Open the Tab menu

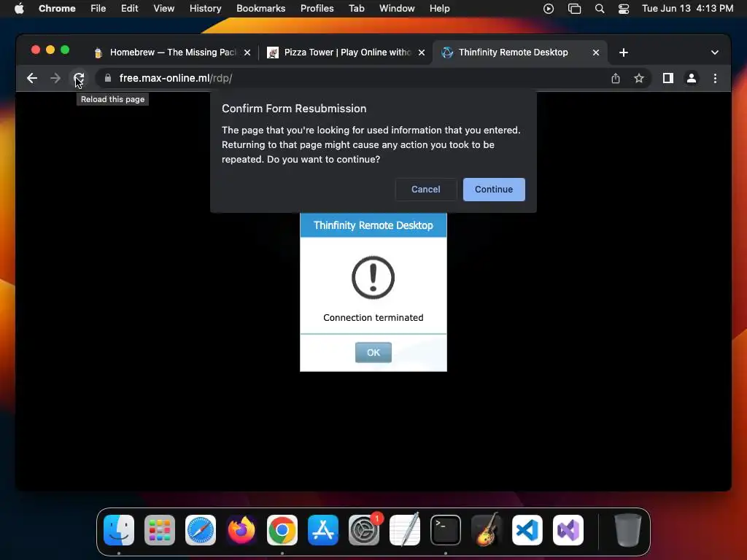click(356, 9)
